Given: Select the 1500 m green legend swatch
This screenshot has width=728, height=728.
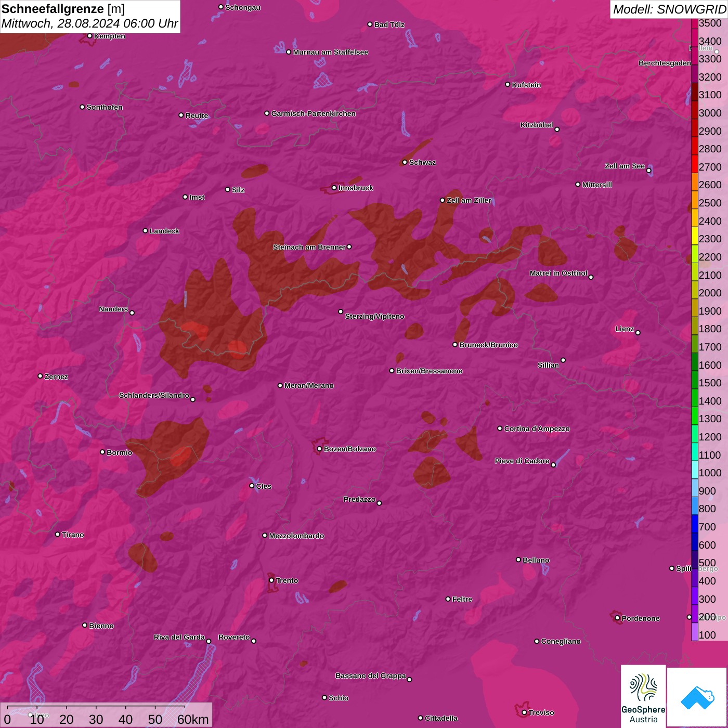Looking at the screenshot, I should [694, 380].
